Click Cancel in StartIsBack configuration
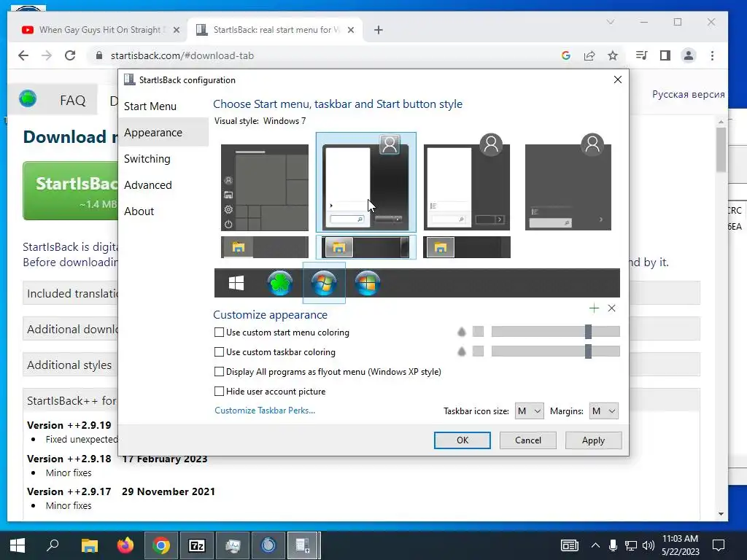The width and height of the screenshot is (747, 560). coord(528,440)
